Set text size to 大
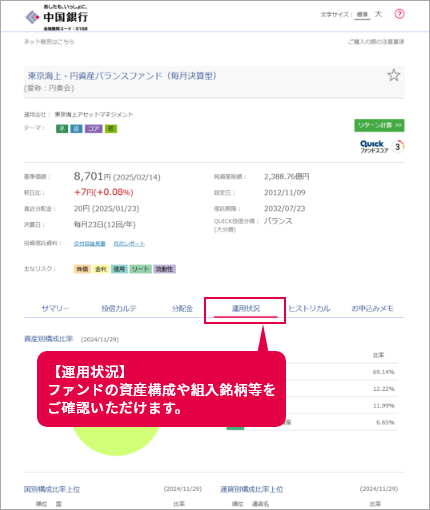 tap(378, 14)
